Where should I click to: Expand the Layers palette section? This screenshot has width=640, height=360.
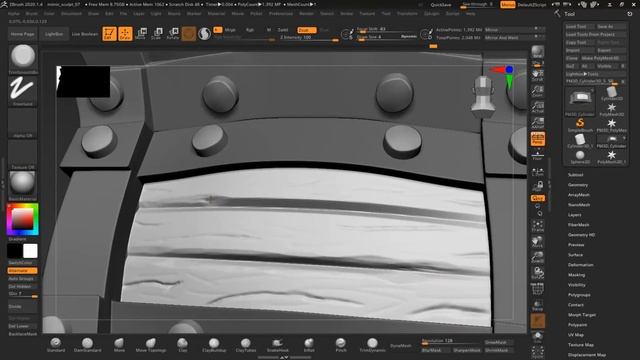tap(574, 215)
